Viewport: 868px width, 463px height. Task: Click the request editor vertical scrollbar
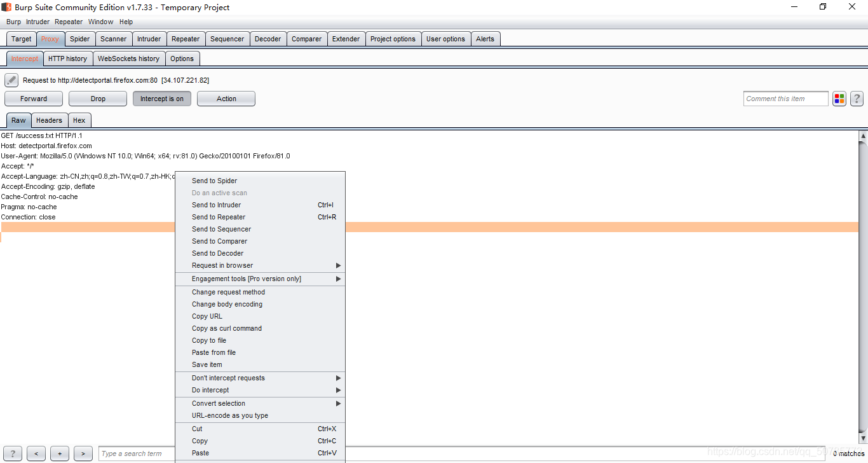(x=863, y=287)
